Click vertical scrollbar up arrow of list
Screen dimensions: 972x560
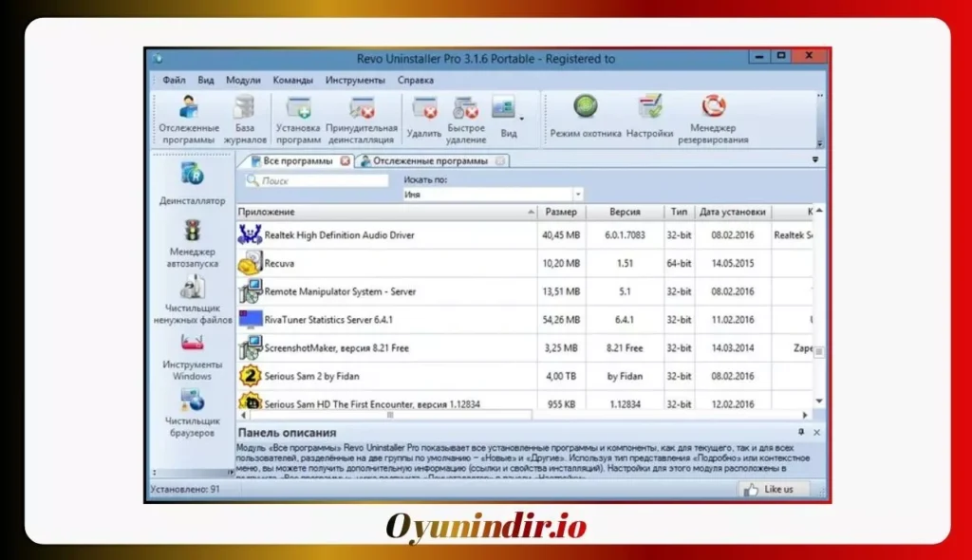pyautogui.click(x=819, y=211)
